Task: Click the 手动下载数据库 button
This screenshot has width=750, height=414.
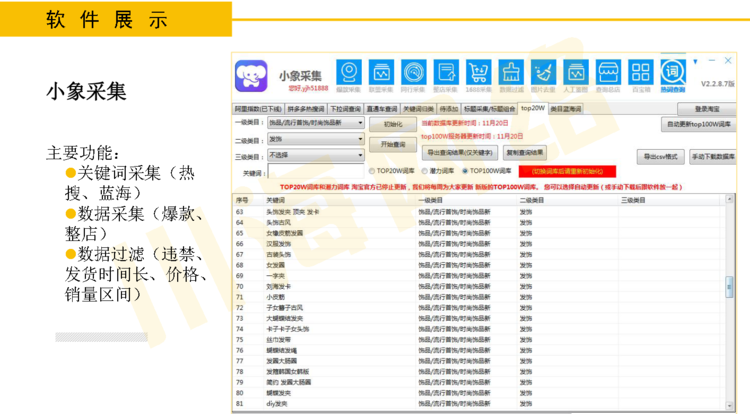Action: [x=713, y=157]
